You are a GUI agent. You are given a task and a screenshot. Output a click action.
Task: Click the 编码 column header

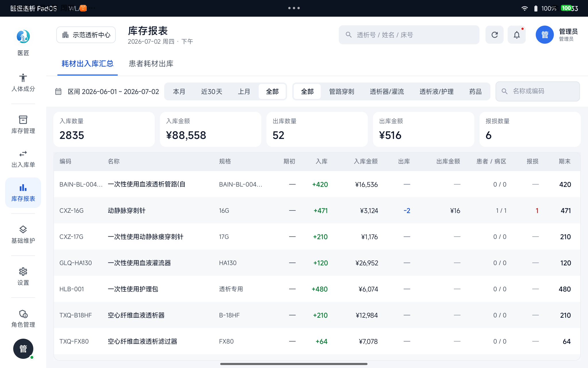point(65,161)
